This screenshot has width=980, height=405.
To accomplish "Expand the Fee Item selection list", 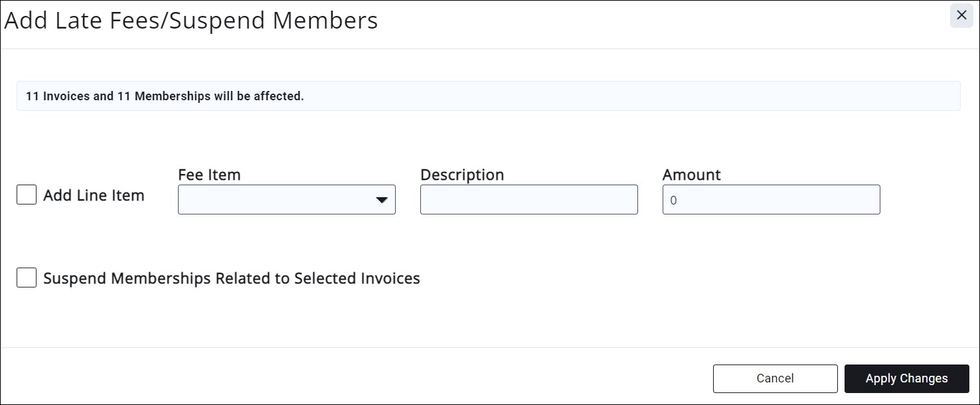I will [286, 199].
